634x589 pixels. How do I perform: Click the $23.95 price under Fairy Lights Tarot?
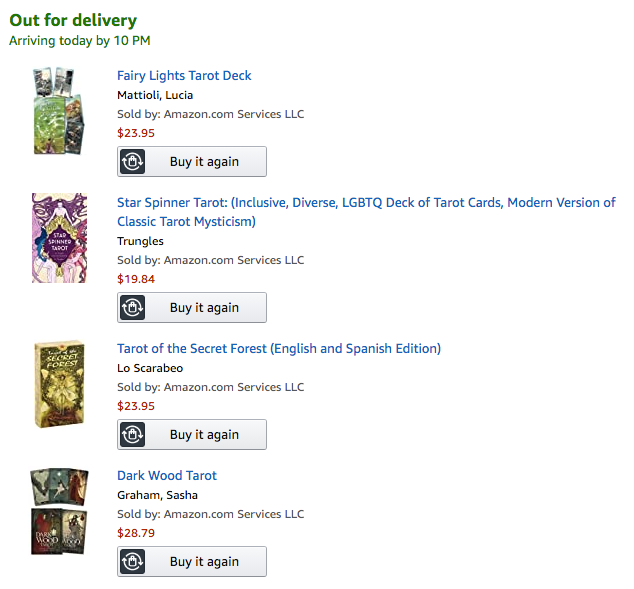point(136,133)
